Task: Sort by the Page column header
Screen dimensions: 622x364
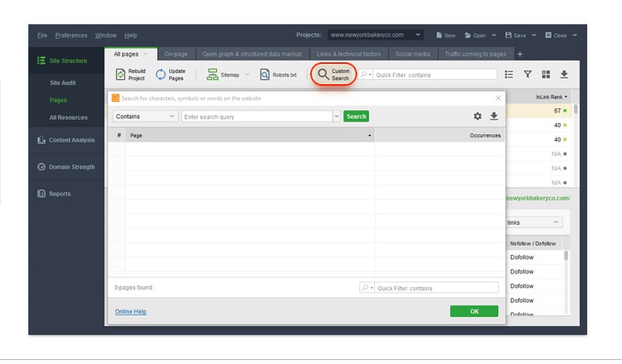Action: (x=250, y=135)
